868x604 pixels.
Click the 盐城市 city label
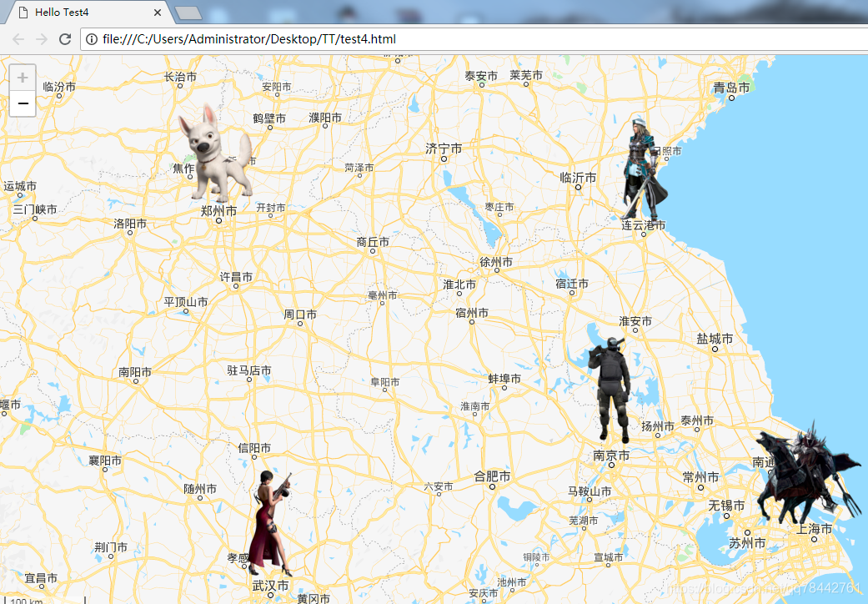coord(715,339)
